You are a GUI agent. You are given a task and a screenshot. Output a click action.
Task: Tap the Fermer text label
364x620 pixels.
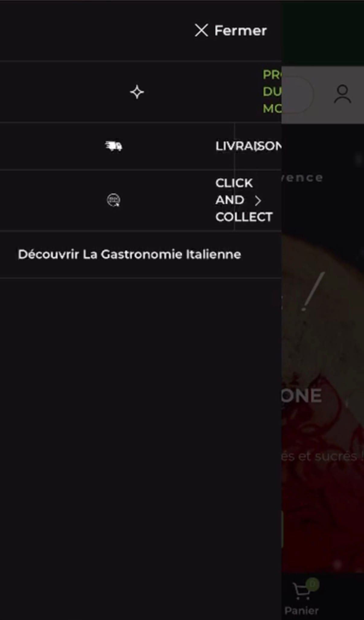click(x=241, y=31)
